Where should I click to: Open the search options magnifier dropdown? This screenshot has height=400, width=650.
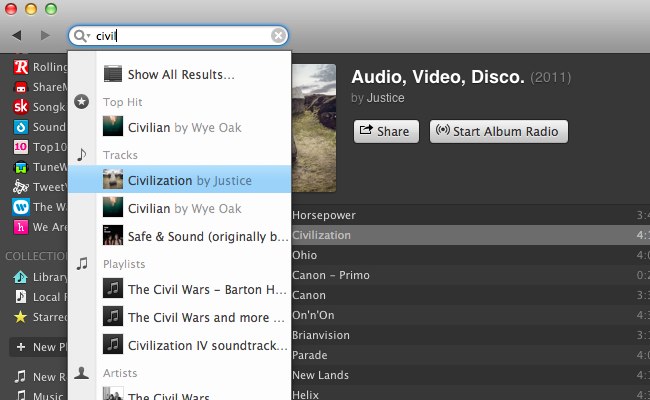81,36
